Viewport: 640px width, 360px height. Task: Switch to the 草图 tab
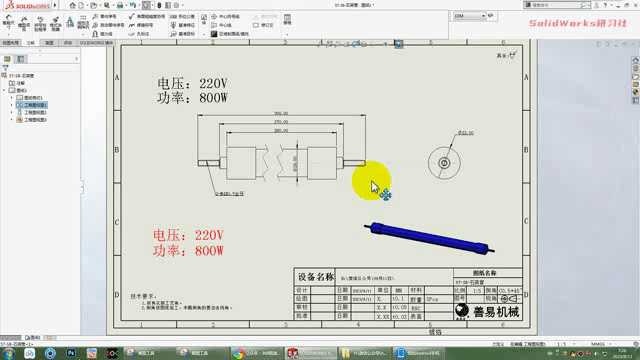[49, 43]
